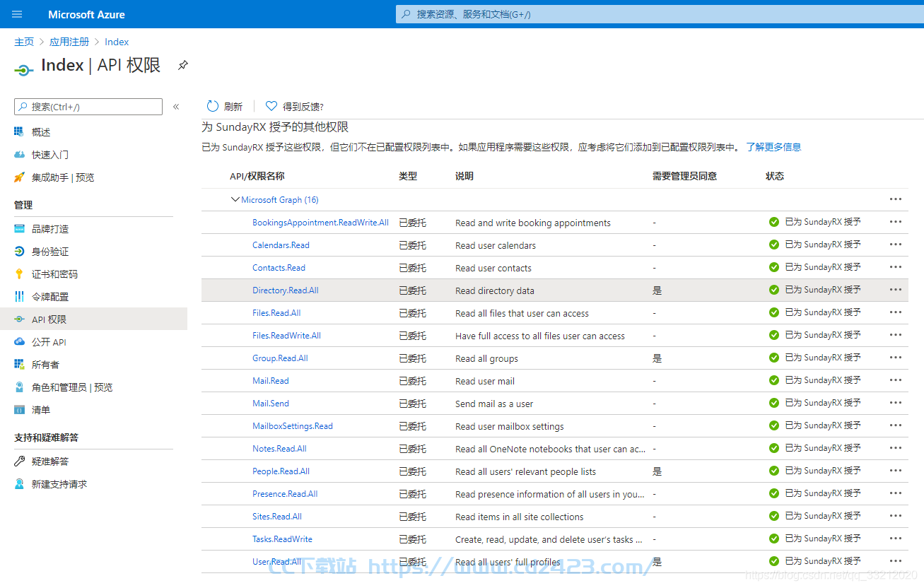Open ellipsis menu for BookingsAppointment.ReadWrite.All row

(x=896, y=222)
